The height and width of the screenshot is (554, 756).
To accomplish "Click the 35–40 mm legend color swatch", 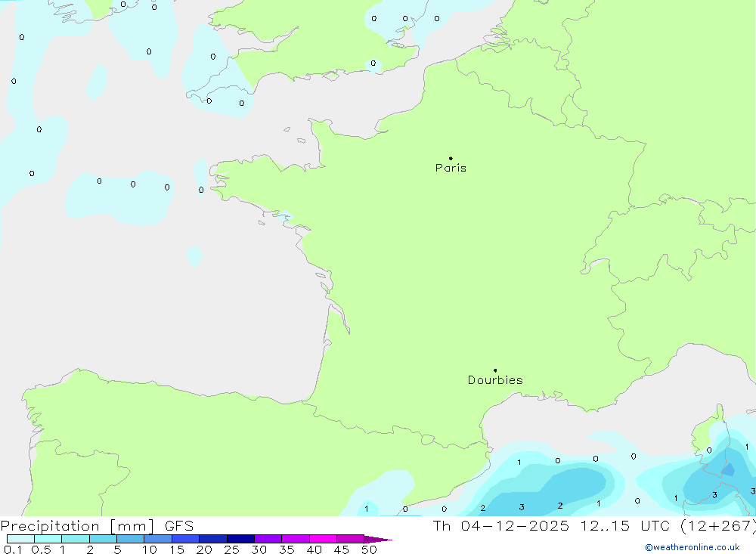I will 295,539.
